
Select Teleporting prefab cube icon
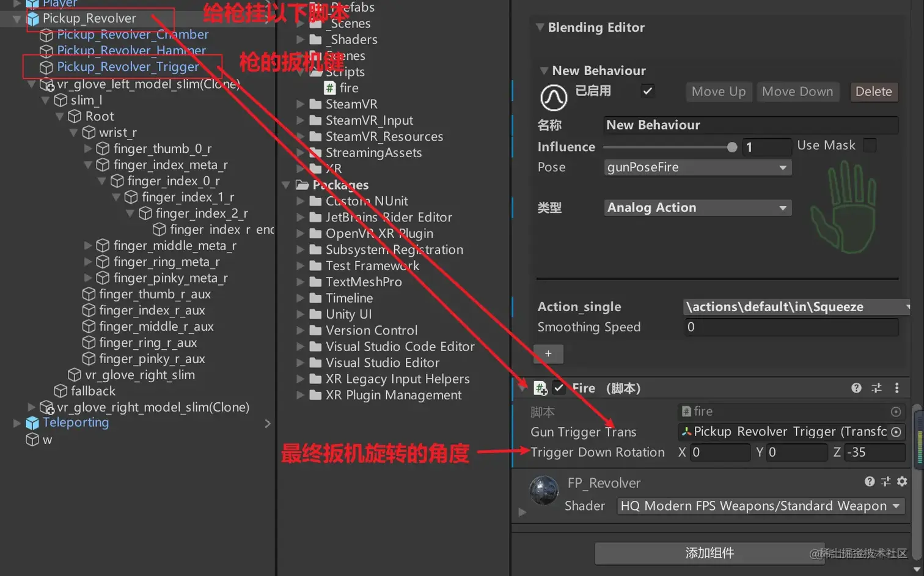click(32, 423)
